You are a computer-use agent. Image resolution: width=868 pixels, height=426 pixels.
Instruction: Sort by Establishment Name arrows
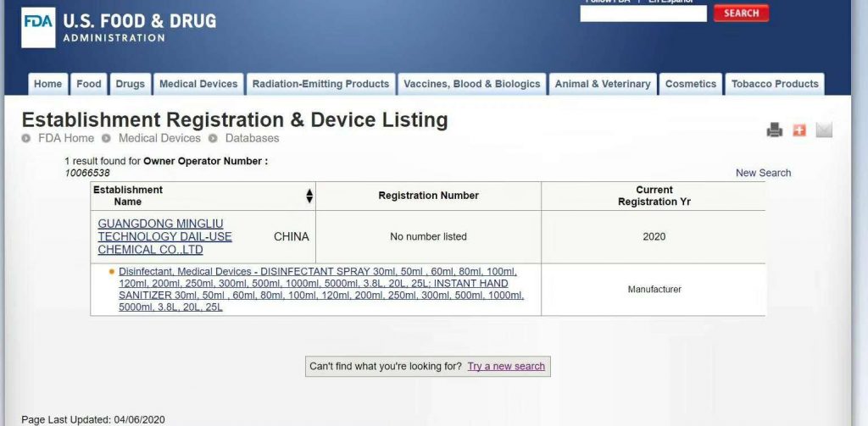click(309, 196)
